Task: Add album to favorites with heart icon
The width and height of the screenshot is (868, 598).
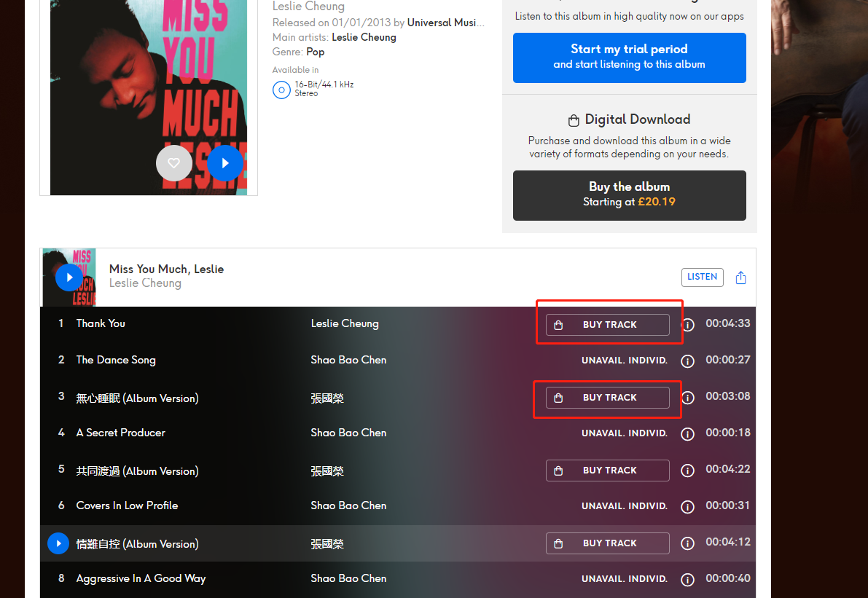Action: coord(174,163)
